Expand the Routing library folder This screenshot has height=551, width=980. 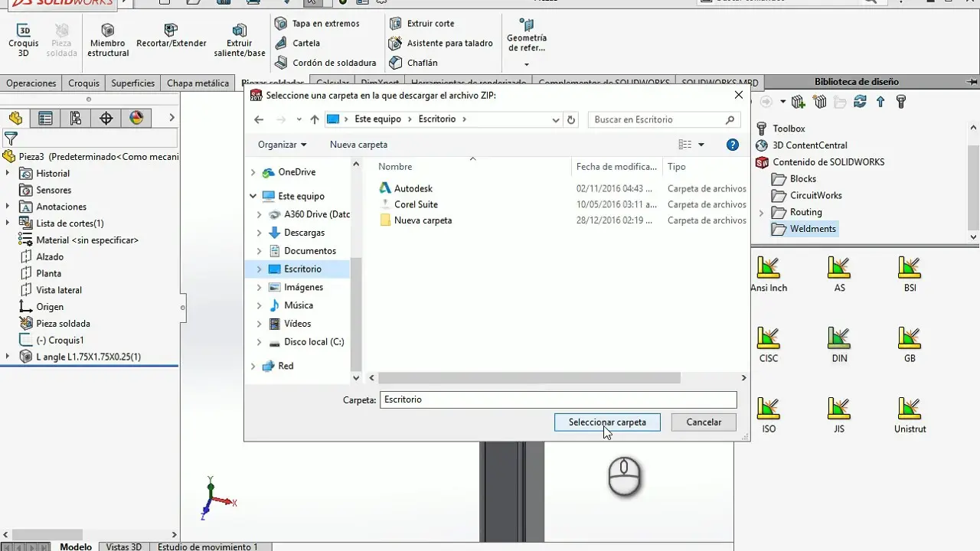click(761, 213)
